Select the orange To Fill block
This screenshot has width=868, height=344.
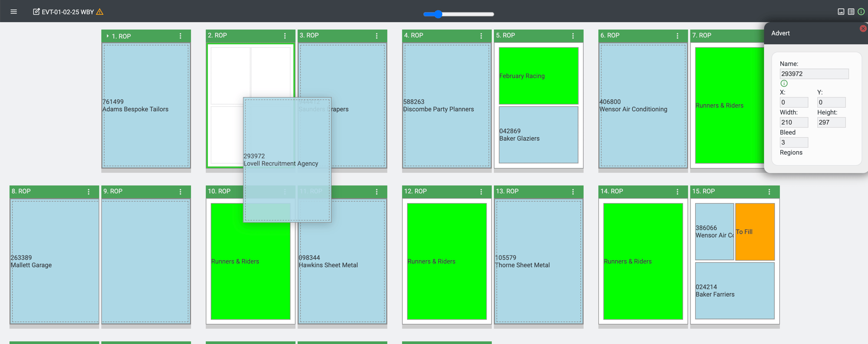click(755, 232)
